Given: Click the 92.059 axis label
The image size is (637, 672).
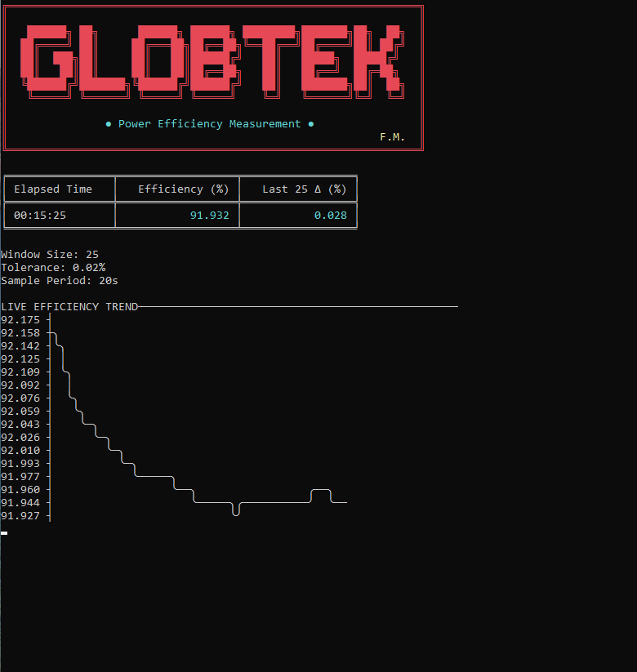Looking at the screenshot, I should pyautogui.click(x=20, y=412).
